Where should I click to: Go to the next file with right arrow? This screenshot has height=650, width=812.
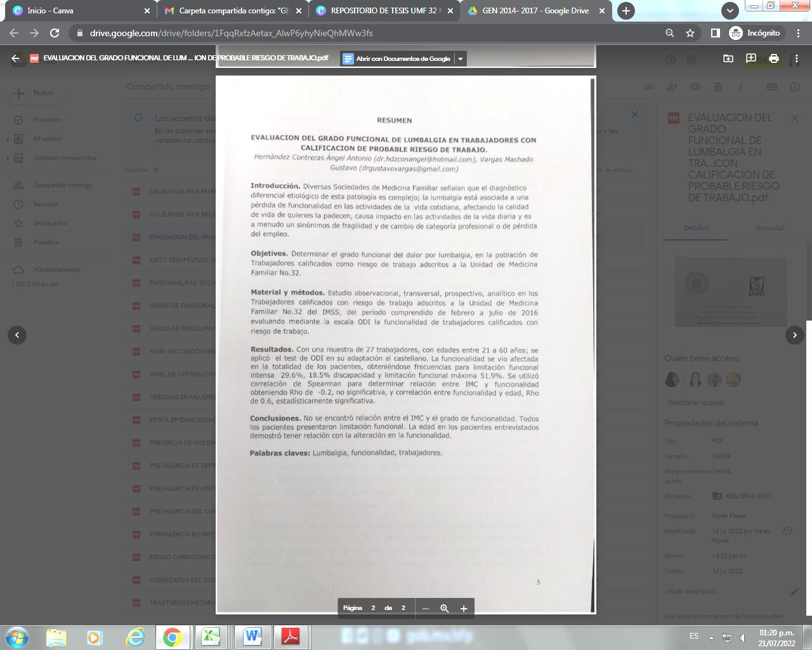tap(795, 335)
